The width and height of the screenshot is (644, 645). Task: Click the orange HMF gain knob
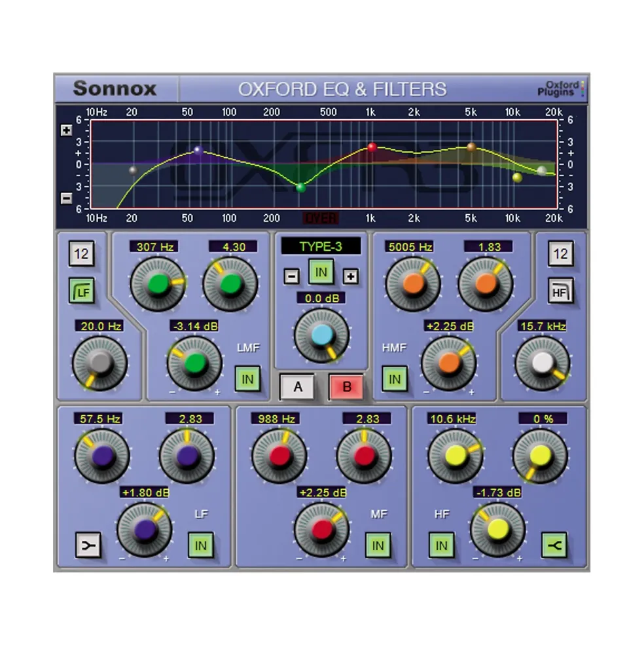(449, 363)
